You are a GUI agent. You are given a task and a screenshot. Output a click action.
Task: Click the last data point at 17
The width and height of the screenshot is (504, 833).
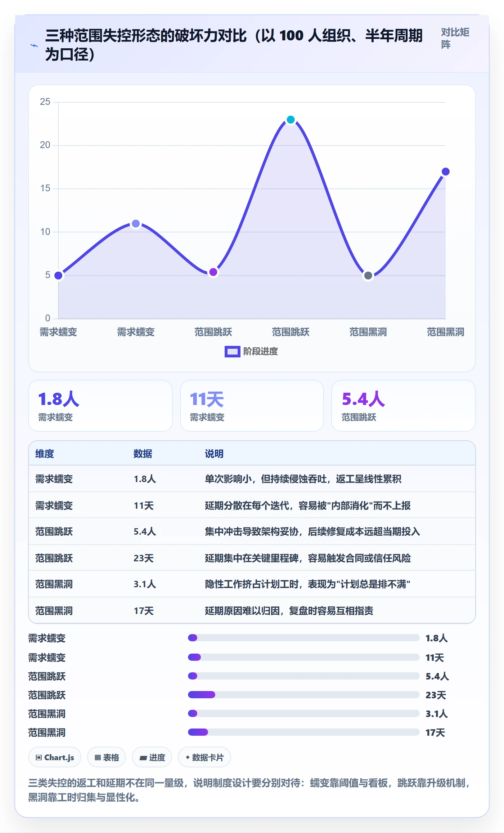(445, 171)
